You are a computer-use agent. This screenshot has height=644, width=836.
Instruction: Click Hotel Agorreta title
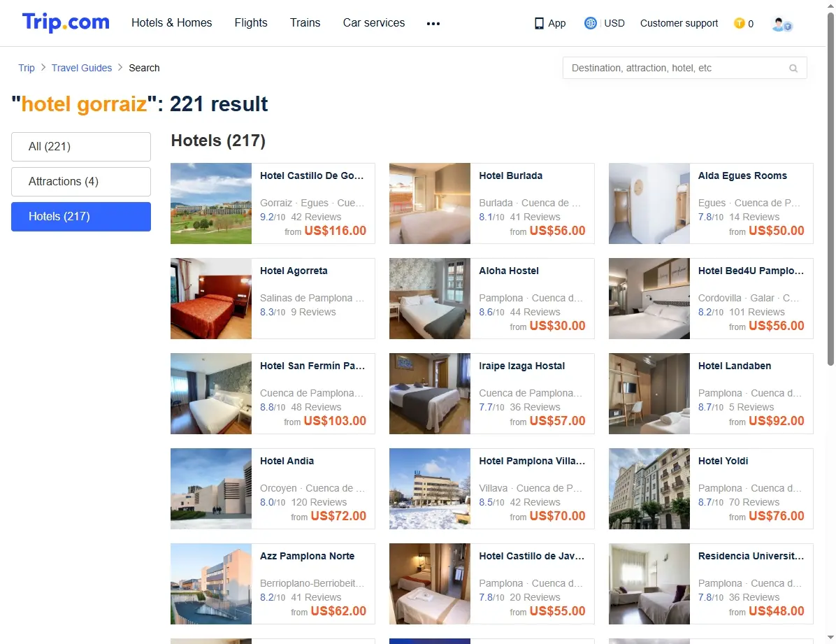(x=294, y=271)
